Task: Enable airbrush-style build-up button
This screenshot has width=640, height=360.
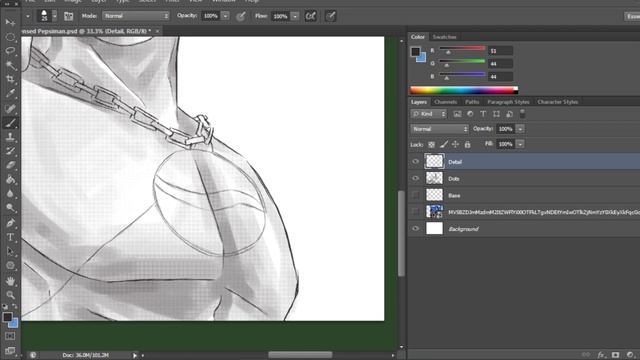Action: tap(311, 16)
